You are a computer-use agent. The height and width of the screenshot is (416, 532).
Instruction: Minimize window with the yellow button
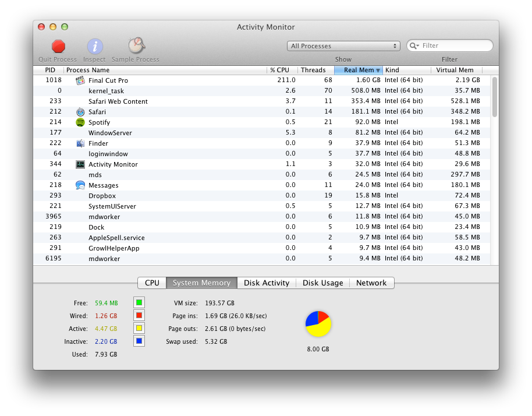(x=53, y=27)
